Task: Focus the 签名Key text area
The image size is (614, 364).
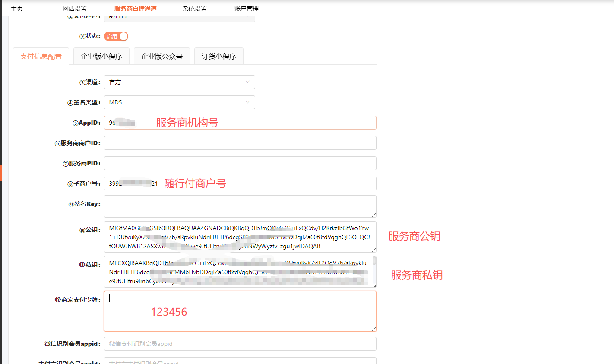Action: (x=240, y=206)
